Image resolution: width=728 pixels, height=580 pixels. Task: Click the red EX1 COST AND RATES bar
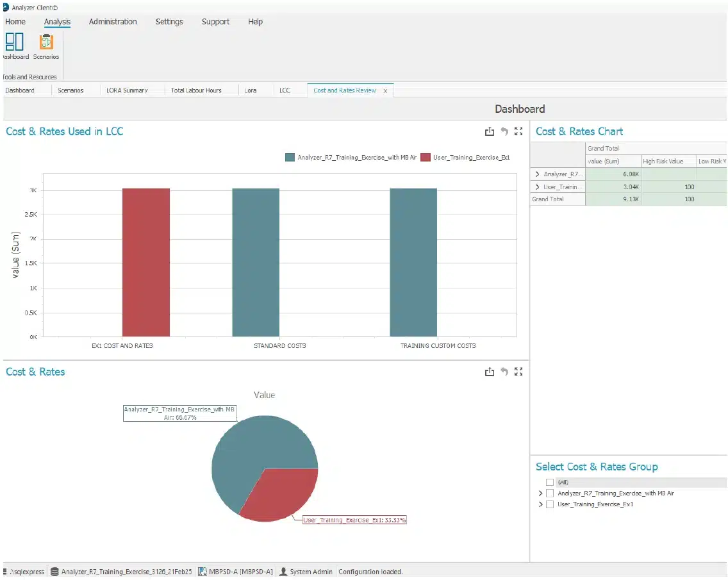[145, 262]
